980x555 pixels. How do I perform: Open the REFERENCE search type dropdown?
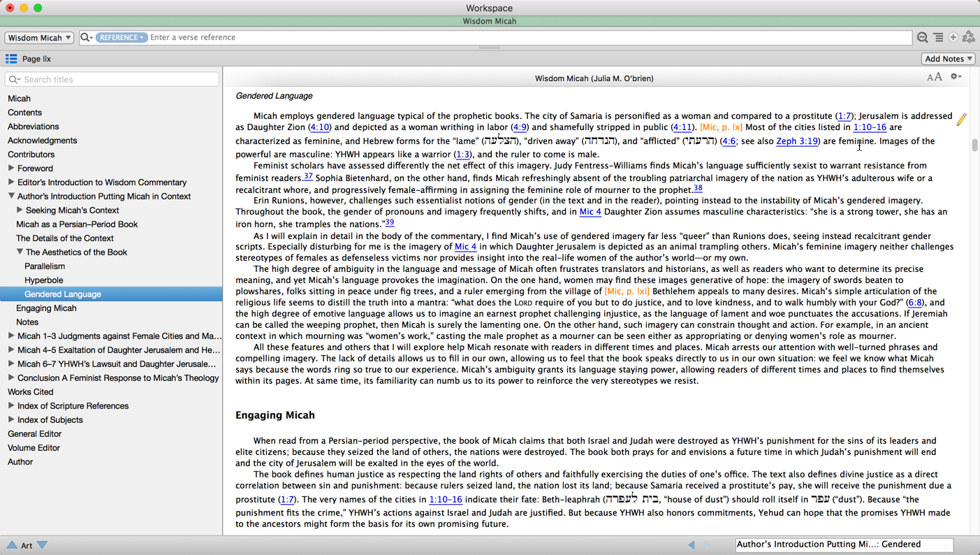[x=122, y=38]
